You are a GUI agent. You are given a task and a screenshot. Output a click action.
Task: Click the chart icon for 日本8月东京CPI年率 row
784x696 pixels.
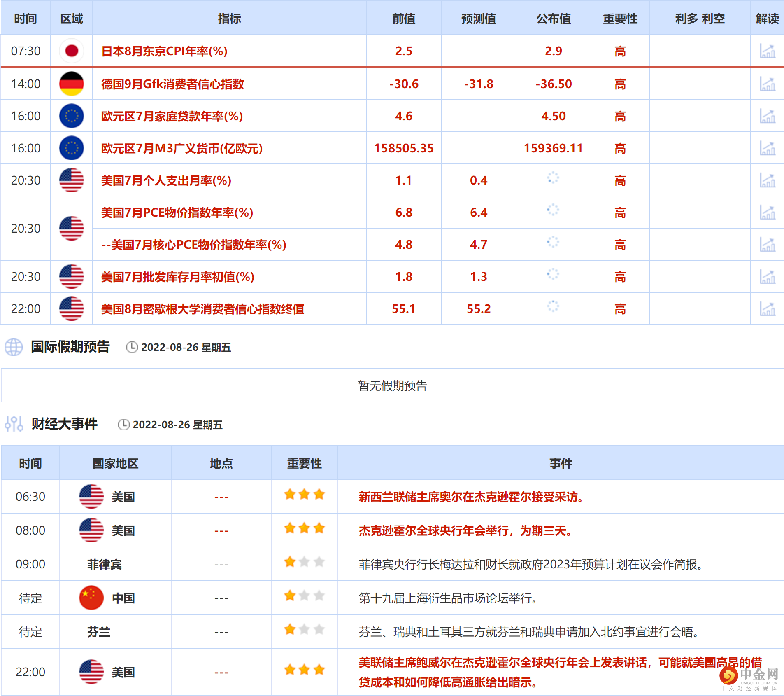766,51
